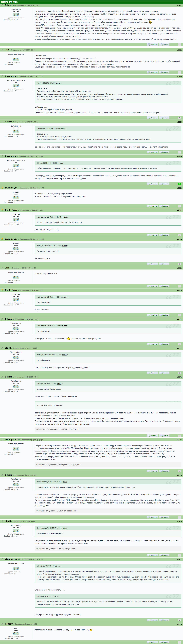Click the green reputation counter on post #2965

[179, 184]
